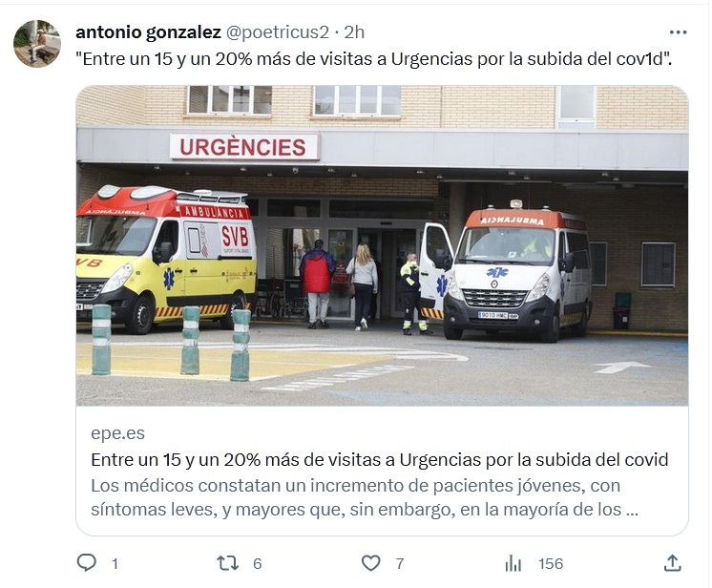Click the URGÈNCIES sign in the photo
The image size is (712, 588).
(244, 147)
